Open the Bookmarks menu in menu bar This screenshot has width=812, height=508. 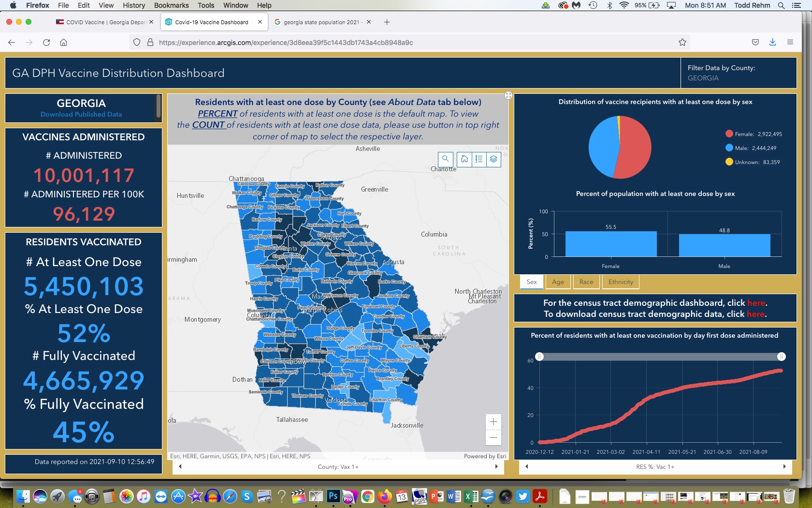(171, 5)
